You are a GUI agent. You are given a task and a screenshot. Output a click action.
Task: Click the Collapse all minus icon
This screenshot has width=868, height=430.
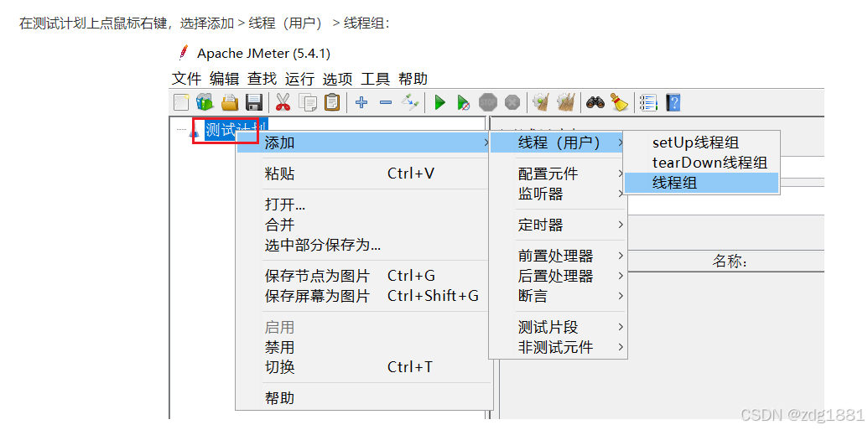click(386, 102)
